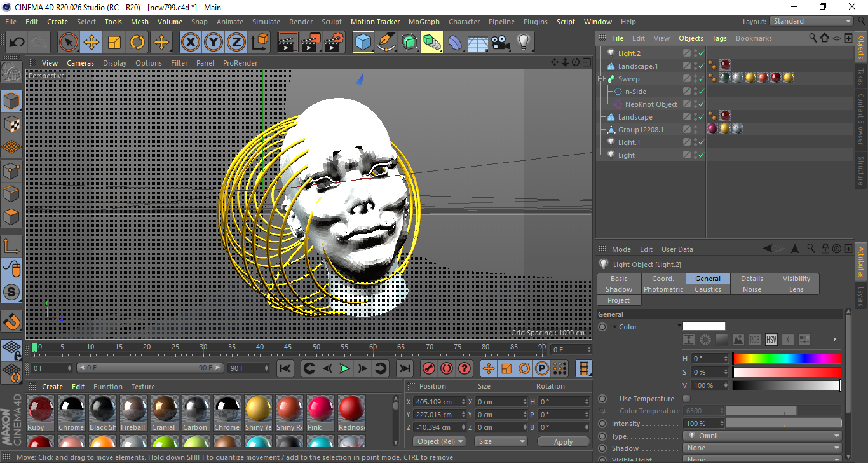Click Go to End of timeline
868x463 pixels.
click(404, 368)
